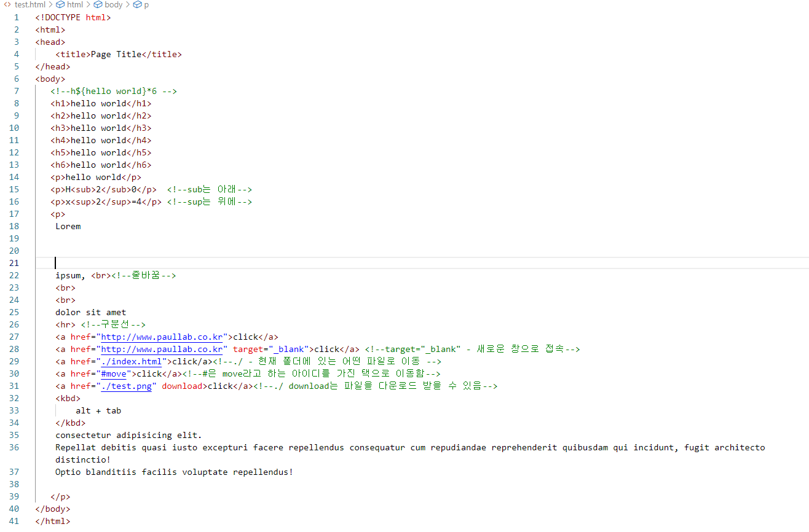Select line number 41 in the gutter

(14, 521)
